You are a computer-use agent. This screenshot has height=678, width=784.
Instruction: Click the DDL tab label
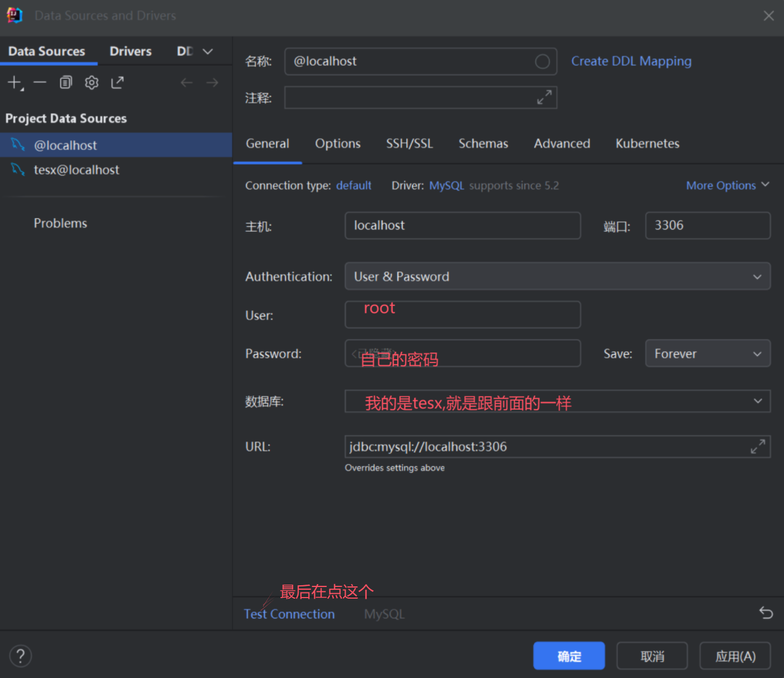point(185,51)
